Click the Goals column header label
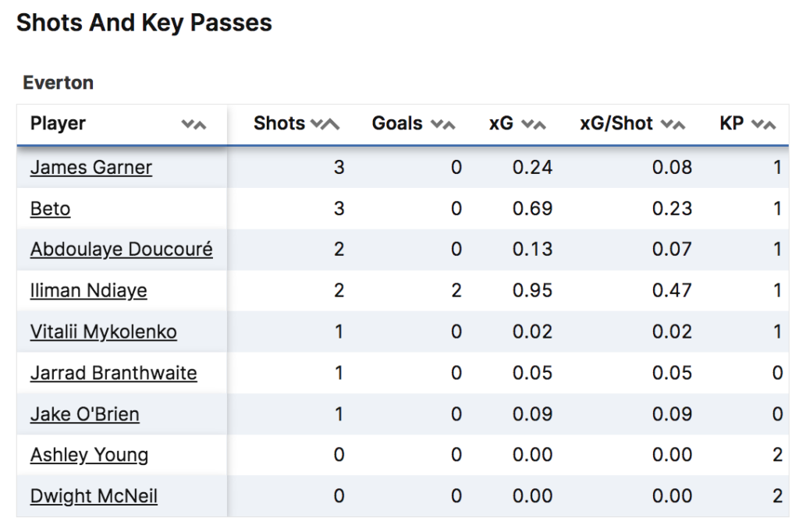Viewport: 799px width, 532px height. (x=396, y=124)
